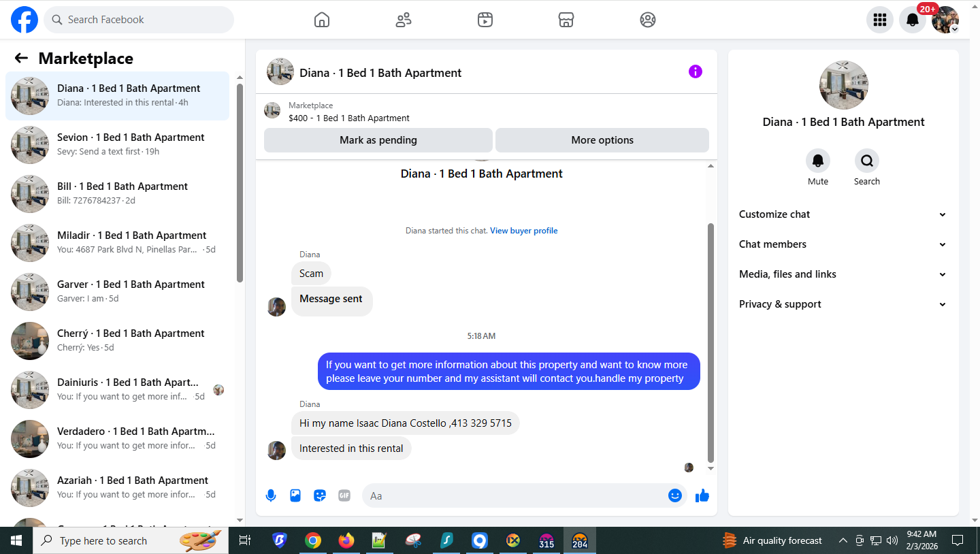The image size is (980, 554).
Task: Open the nine-dot Menu grid icon
Action: point(880,20)
